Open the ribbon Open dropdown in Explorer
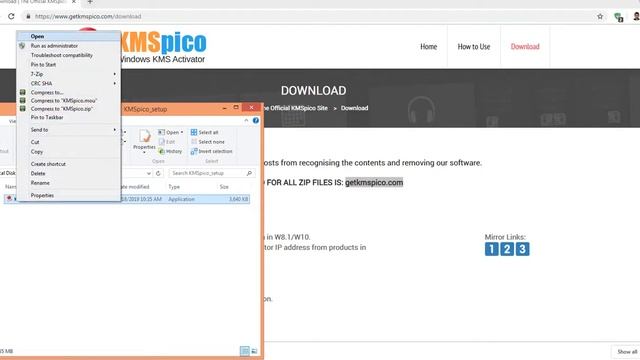 (171, 132)
